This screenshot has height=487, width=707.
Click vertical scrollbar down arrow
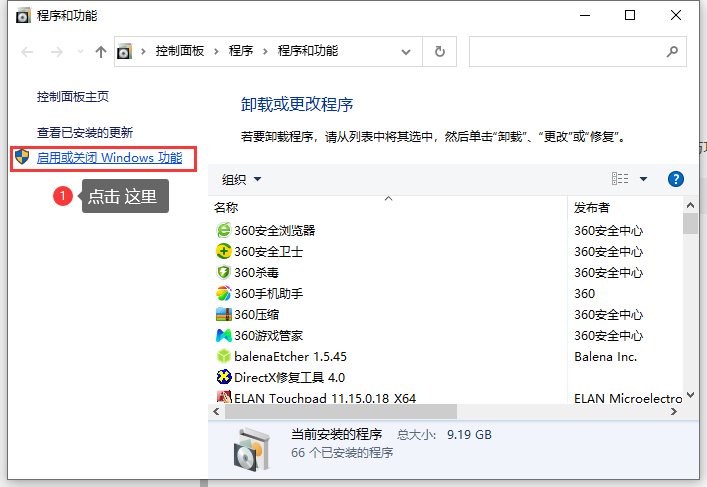pos(690,395)
